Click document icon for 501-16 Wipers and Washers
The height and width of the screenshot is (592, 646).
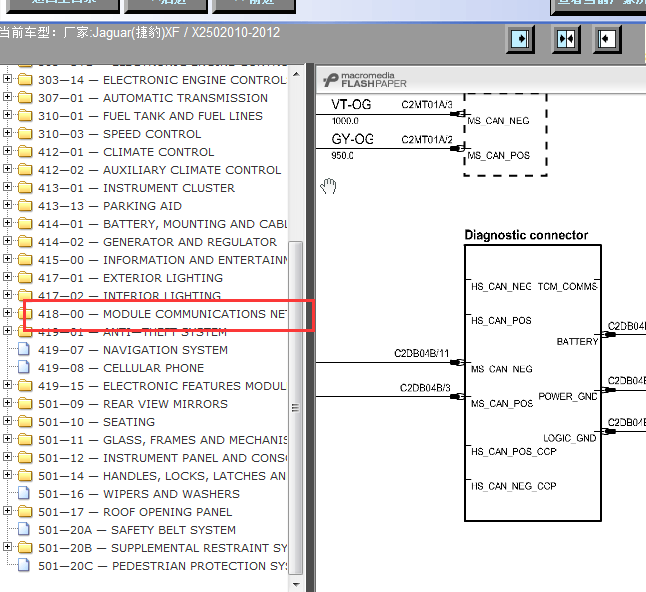pos(24,494)
